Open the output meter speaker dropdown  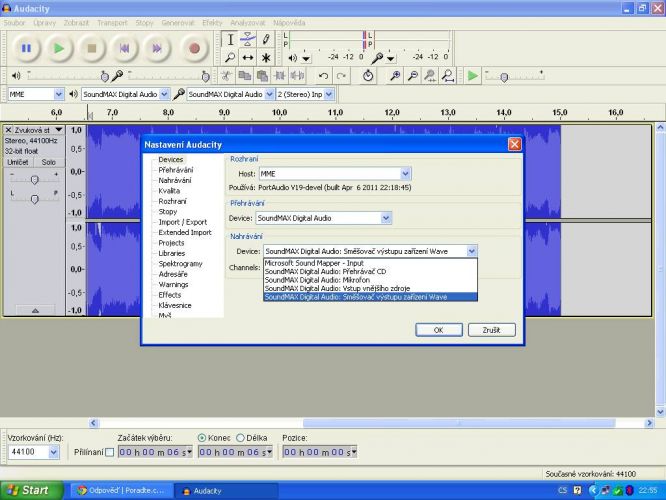coord(306,58)
